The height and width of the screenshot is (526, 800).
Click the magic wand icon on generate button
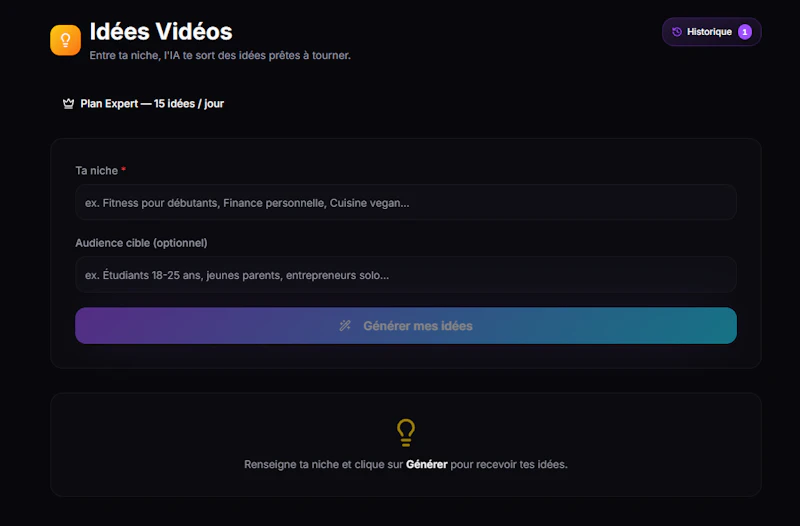click(345, 325)
